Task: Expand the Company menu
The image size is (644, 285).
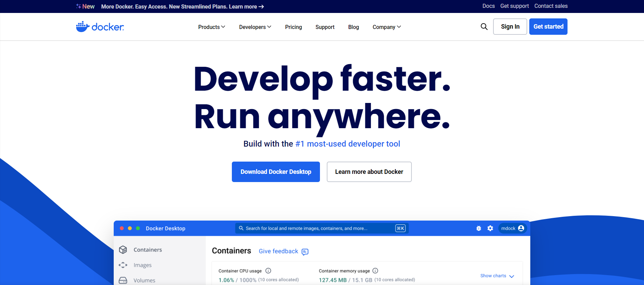Action: (x=387, y=27)
